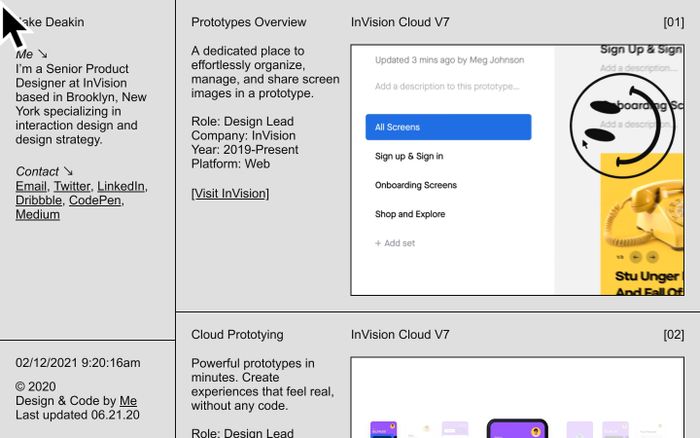Open the LinkedIn profile link
The image size is (700, 438).
(121, 186)
